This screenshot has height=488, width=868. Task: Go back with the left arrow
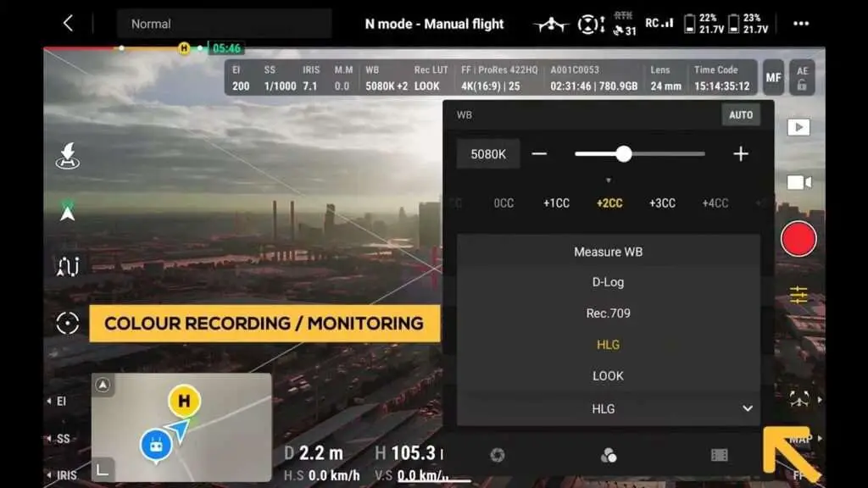tap(68, 23)
